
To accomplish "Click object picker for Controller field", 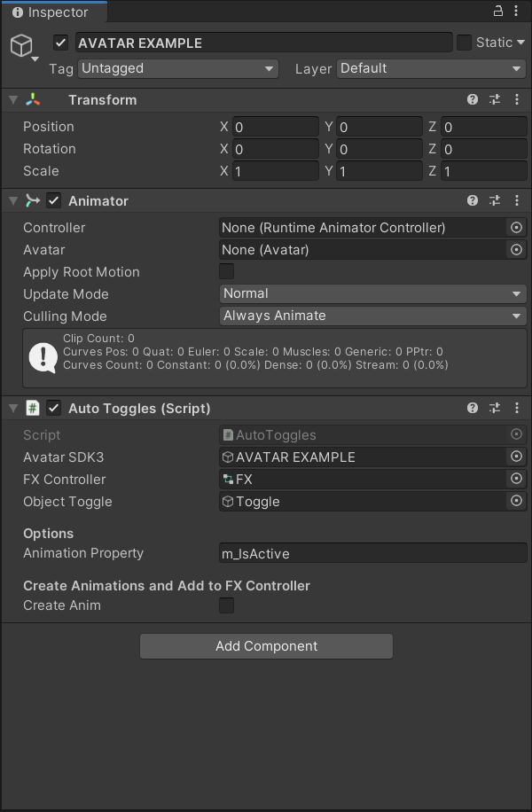I will tap(517, 228).
